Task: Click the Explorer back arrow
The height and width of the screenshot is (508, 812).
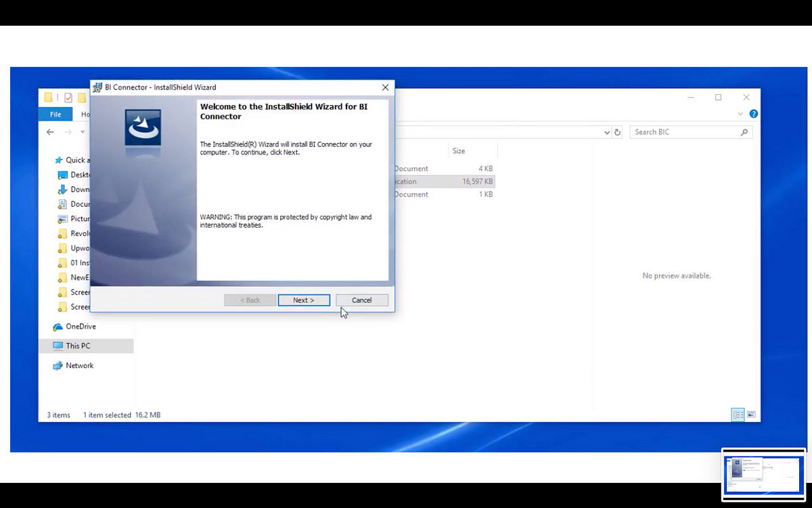Action: [x=50, y=132]
